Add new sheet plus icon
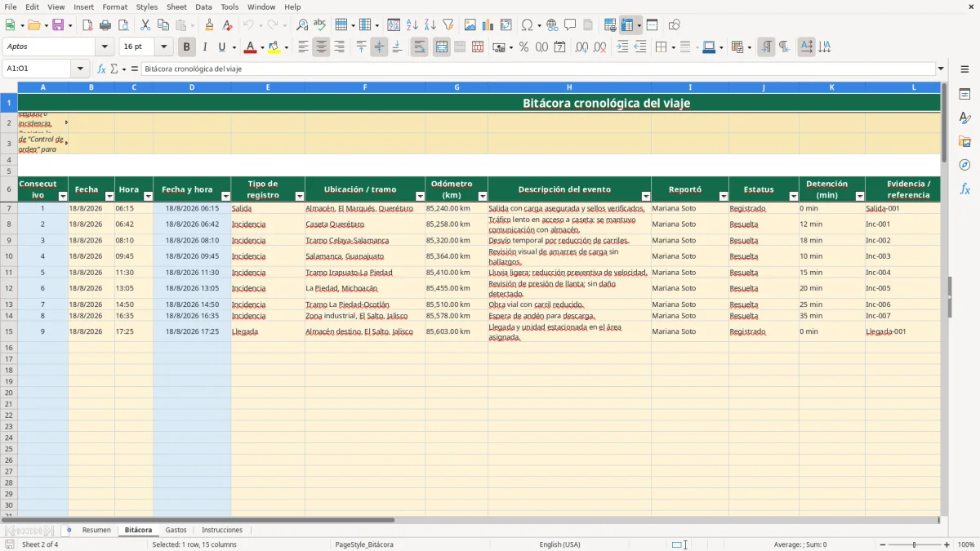Screen dimensions: 980x551 69,530
